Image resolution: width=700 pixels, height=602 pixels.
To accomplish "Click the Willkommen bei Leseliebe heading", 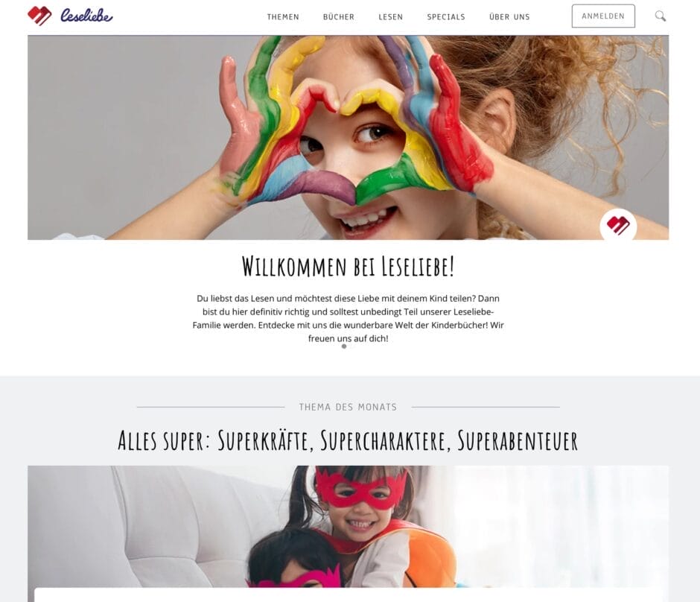I will (349, 267).
